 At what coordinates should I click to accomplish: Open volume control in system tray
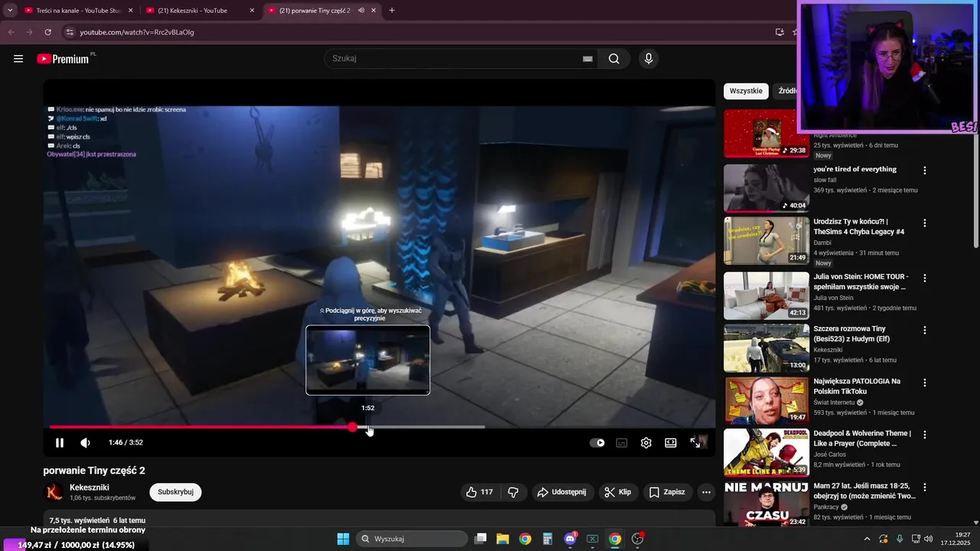click(928, 539)
